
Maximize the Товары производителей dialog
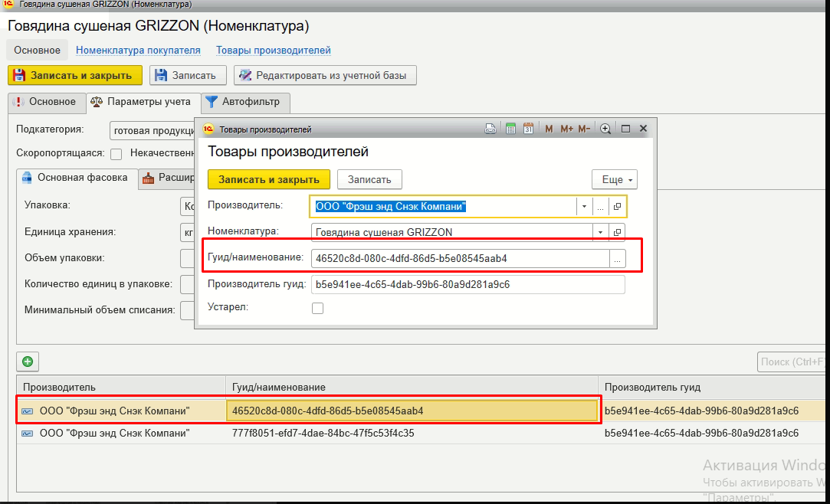[625, 129]
